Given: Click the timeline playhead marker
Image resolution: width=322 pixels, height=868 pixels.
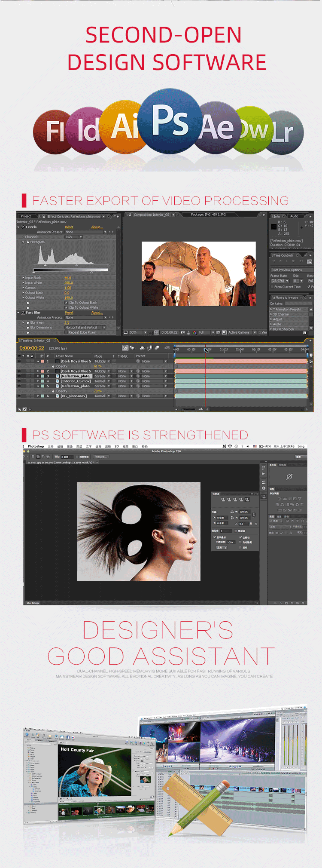Looking at the screenshot, I should click(205, 349).
